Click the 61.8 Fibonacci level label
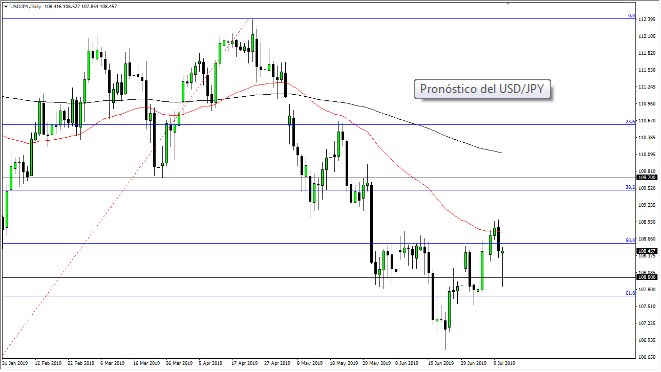Viewport: 661px width, 372px height. pos(631,293)
